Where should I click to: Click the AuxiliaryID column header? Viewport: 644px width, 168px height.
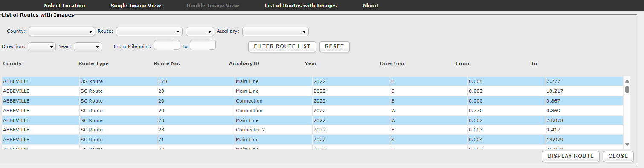[x=244, y=63]
